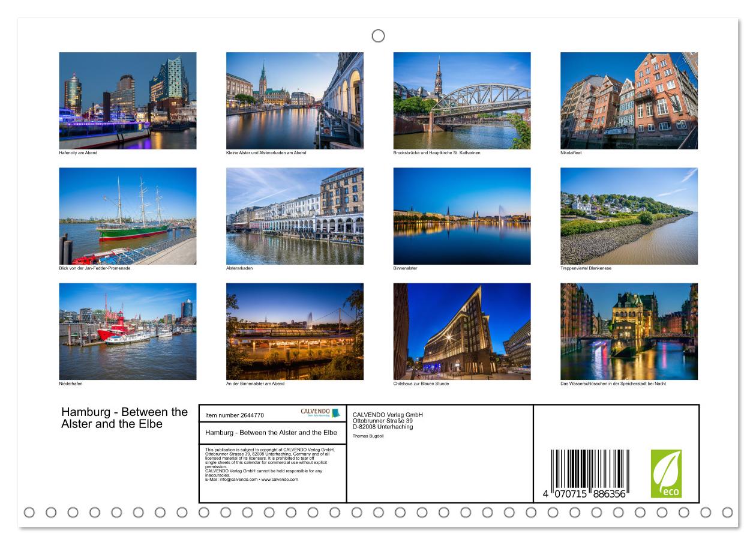Click the Nikolaifleet photo
Viewport: 756px width, 545px height.
pyautogui.click(x=629, y=101)
